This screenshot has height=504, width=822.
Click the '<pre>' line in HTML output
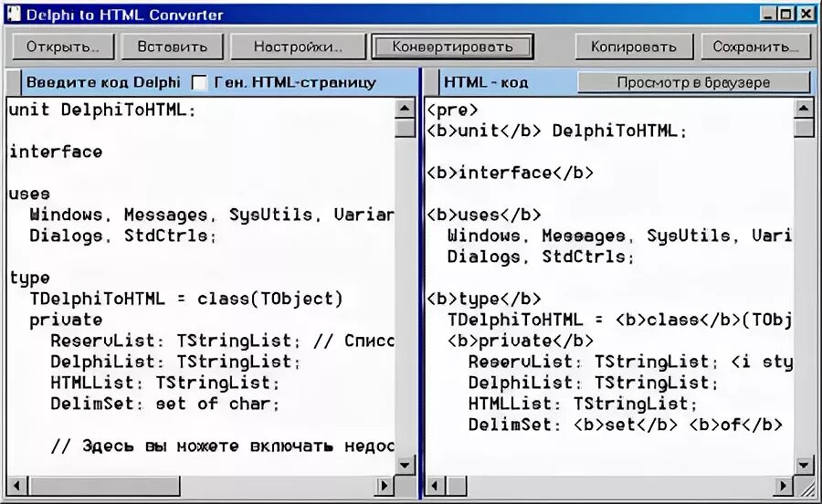tap(452, 110)
